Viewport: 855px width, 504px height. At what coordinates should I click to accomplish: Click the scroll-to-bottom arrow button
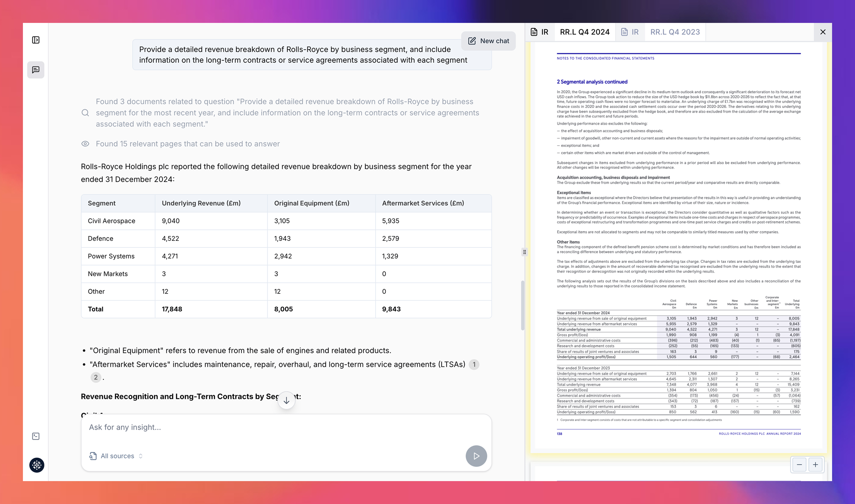287,400
